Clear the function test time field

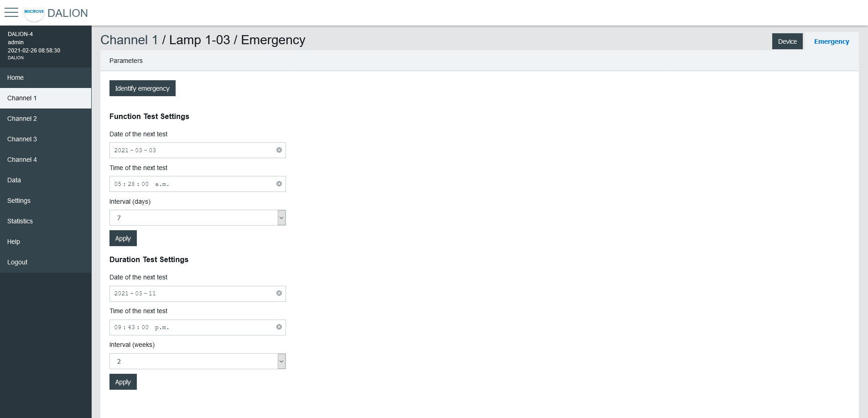point(279,184)
